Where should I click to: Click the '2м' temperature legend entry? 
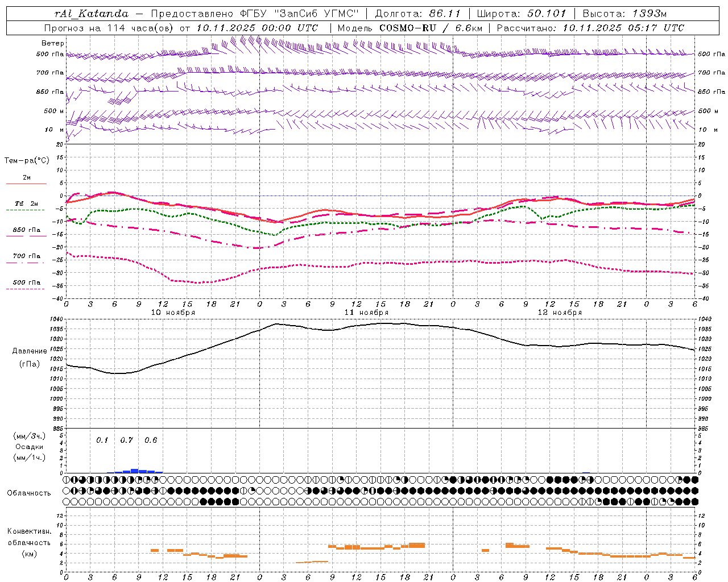pyautogui.click(x=27, y=178)
